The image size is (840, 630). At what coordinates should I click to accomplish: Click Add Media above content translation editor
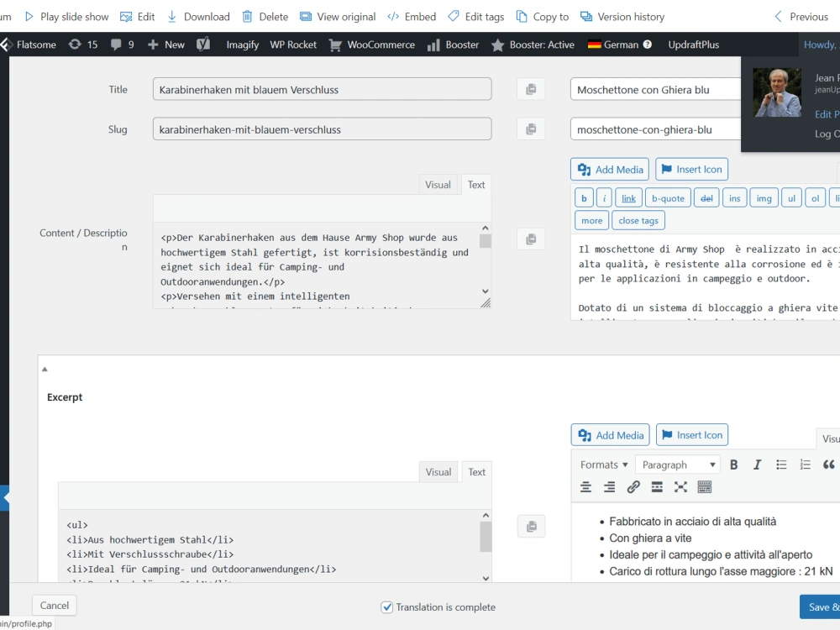(610, 170)
